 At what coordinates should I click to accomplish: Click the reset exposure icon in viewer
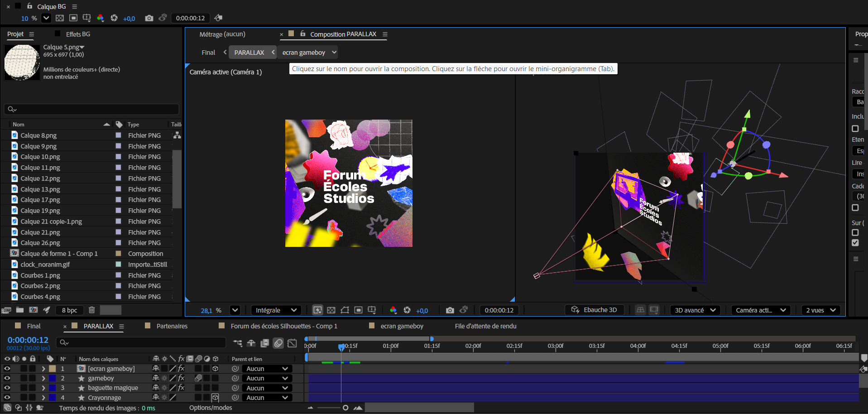(407, 310)
